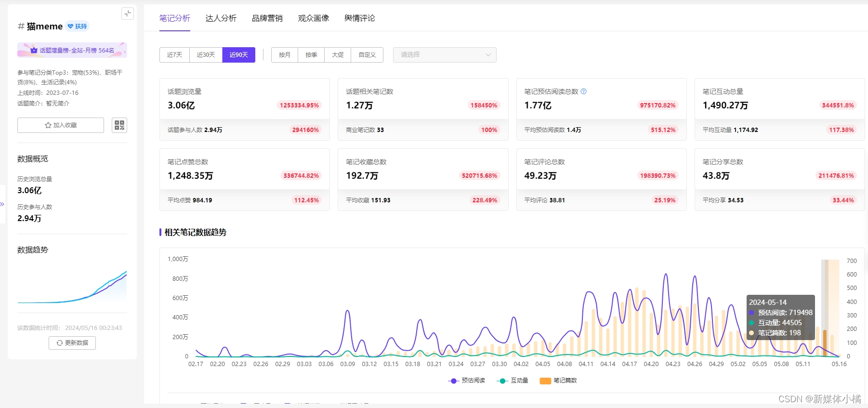Click 更新数据 button
Screen dimensions: 868x408
pyautogui.click(x=72, y=343)
